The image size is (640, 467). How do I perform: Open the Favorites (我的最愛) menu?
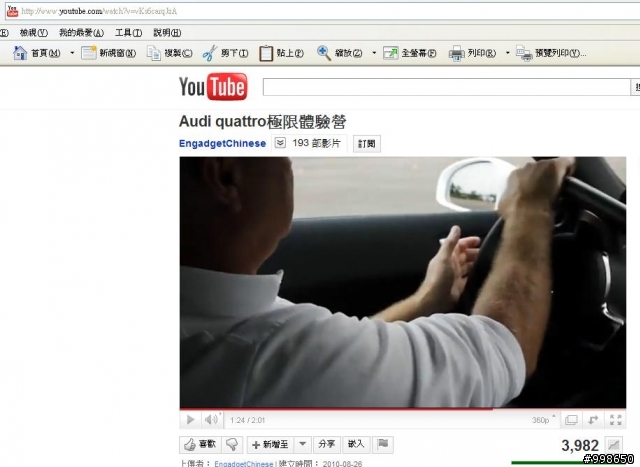point(81,33)
